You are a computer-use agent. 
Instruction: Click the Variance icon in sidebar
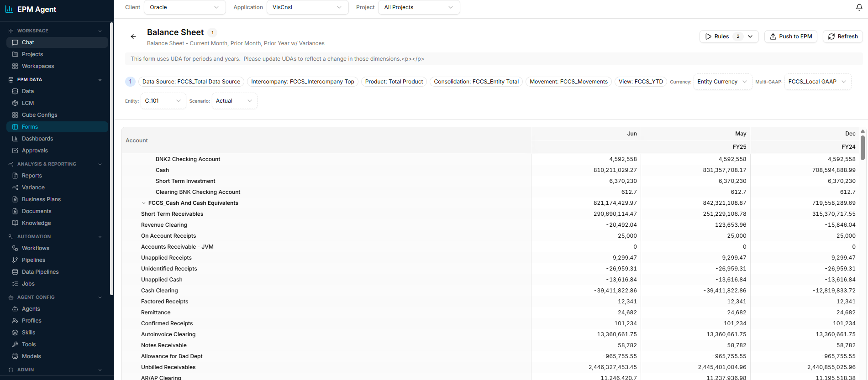pos(15,187)
